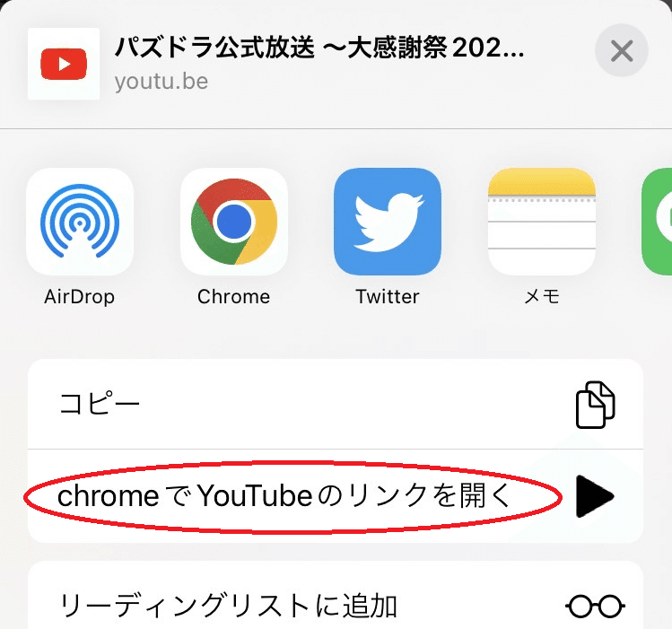Select chromeでYouTubeのリンクを開く action
The width and height of the screenshot is (672, 629).
pyautogui.click(x=285, y=495)
